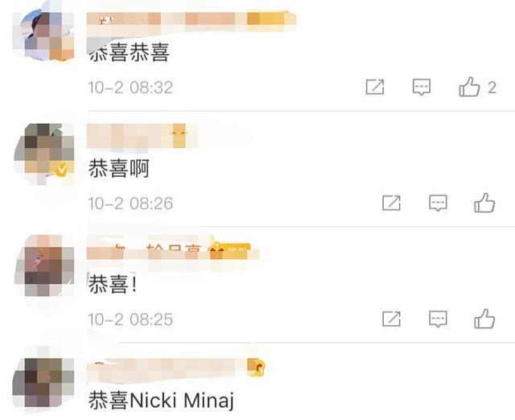Tap the username with the crown badge above 恭喜!
The width and height of the screenshot is (515, 420).
click(x=172, y=252)
